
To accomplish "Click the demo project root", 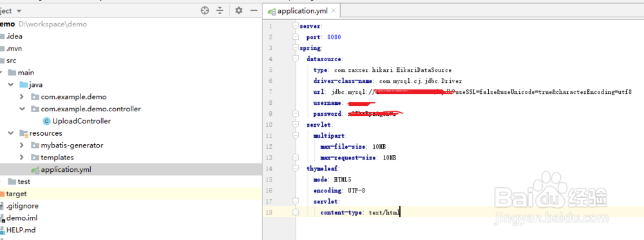I will (x=7, y=24).
